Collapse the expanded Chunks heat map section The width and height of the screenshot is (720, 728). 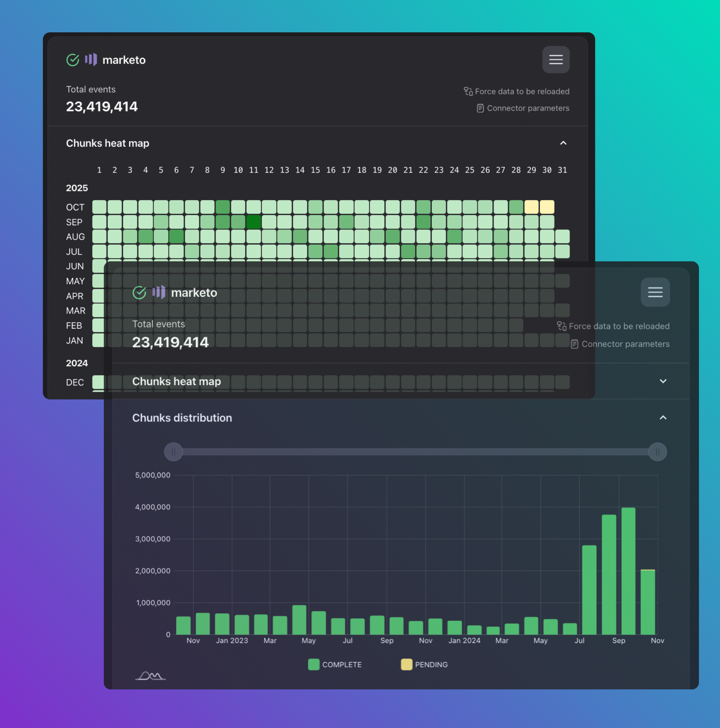click(x=563, y=143)
